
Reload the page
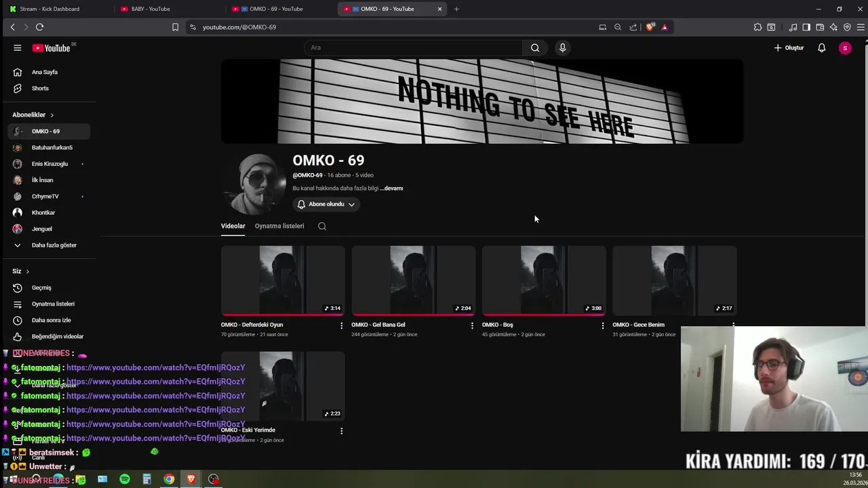39,27
